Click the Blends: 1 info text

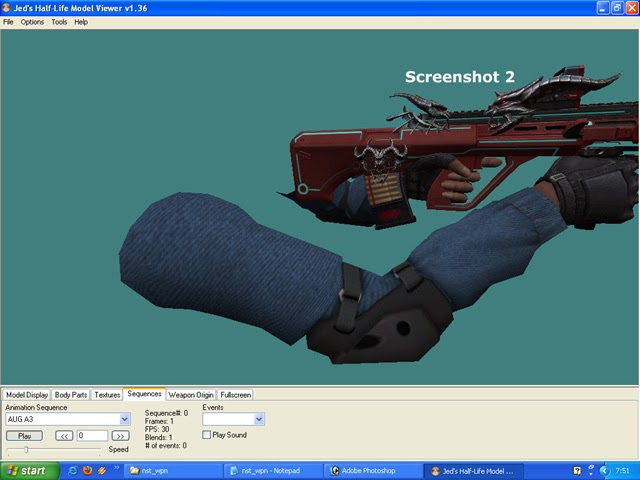pos(159,438)
